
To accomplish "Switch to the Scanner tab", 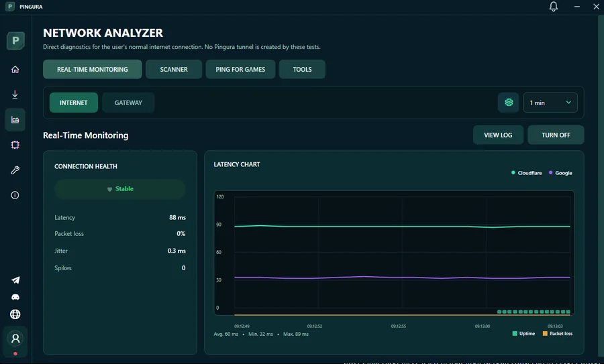I will [174, 69].
